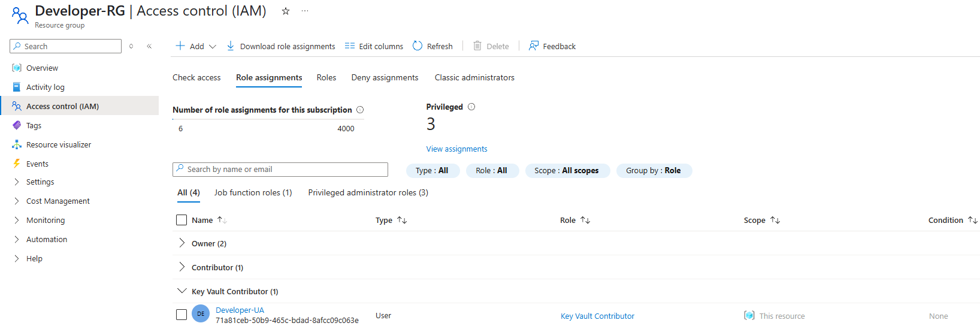Open the Key Vault Contributor role link
The height and width of the screenshot is (326, 980).
click(x=597, y=316)
